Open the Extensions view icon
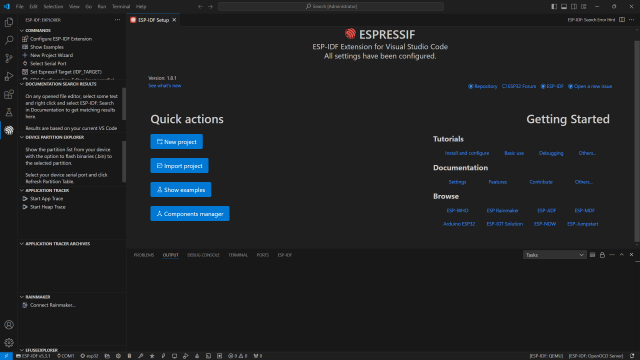 (9, 94)
